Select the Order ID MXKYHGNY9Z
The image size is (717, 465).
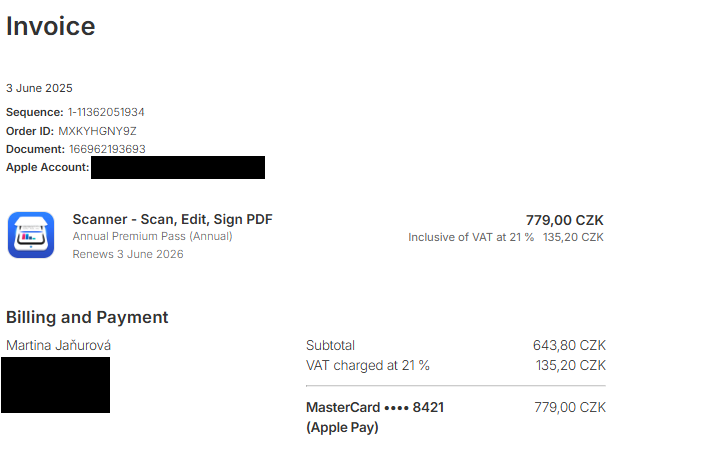(97, 131)
